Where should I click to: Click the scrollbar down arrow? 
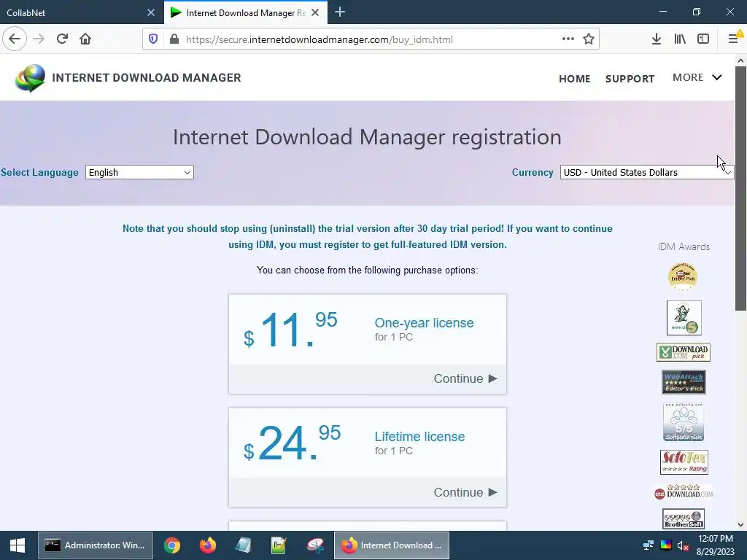coord(740,525)
